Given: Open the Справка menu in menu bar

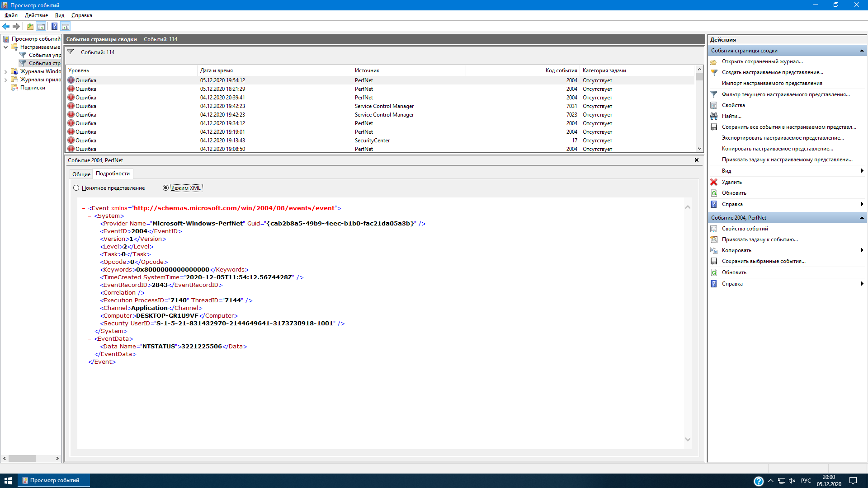Looking at the screenshot, I should 82,15.
